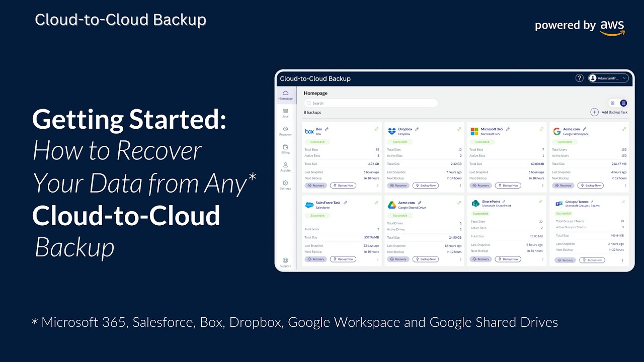
Task: Edit Acme.com Google Shared Drive name pencil
Action: tap(420, 203)
